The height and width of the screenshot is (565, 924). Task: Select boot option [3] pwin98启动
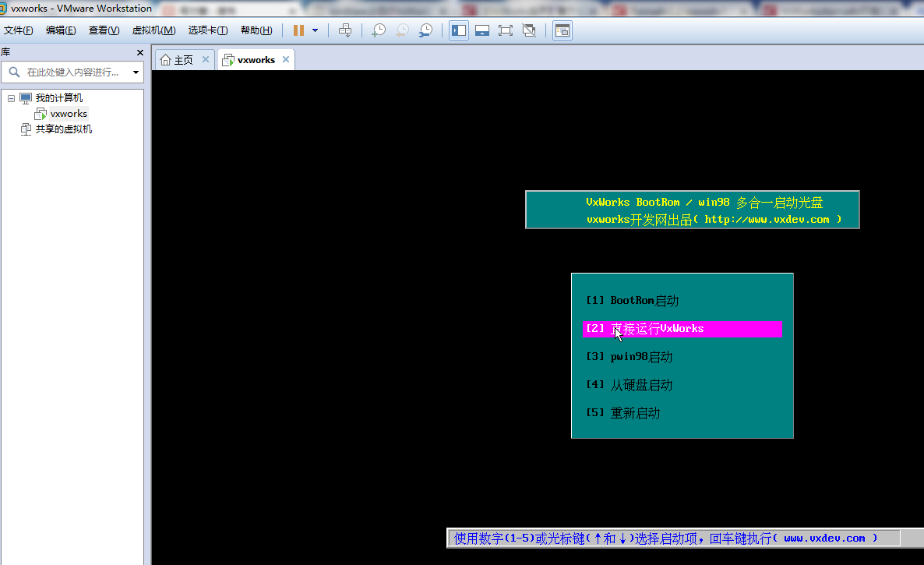(630, 357)
